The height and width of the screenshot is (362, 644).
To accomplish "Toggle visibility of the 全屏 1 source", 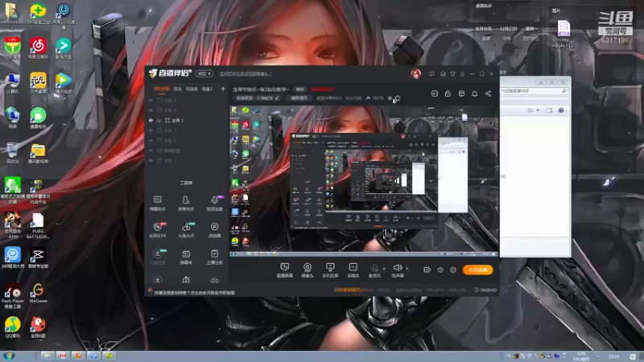I will 151,120.
